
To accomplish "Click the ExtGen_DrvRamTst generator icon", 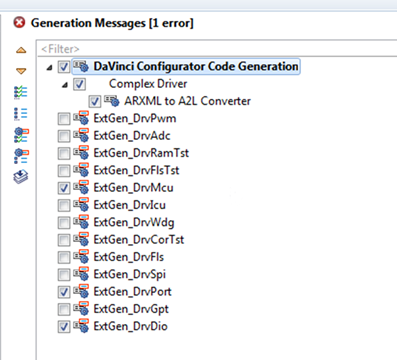I will pos(81,153).
